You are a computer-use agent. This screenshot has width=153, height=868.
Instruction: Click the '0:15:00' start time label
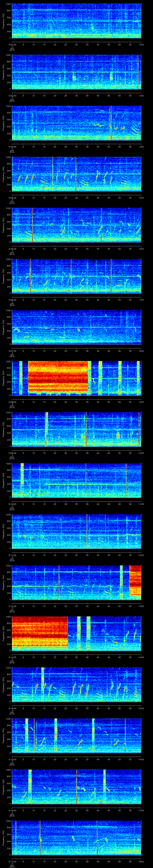[x=12, y=759]
